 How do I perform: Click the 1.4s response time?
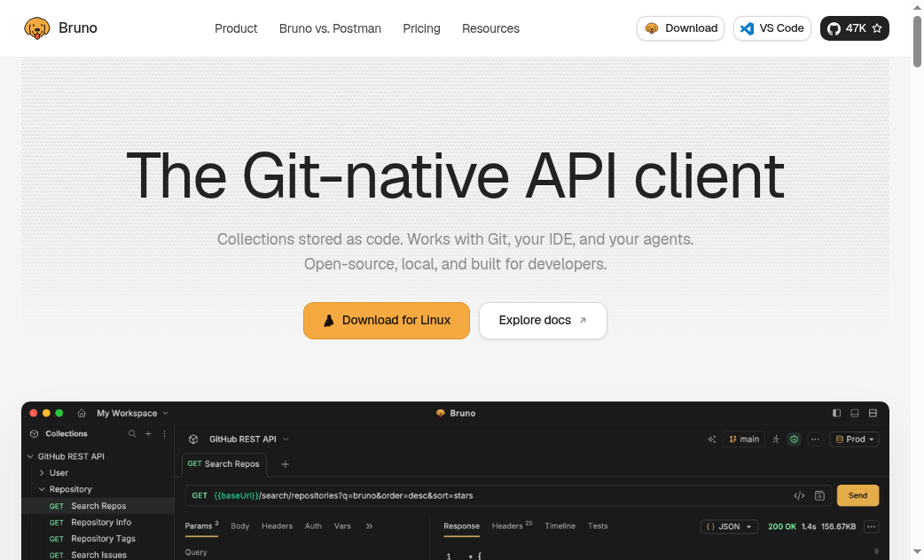[809, 527]
